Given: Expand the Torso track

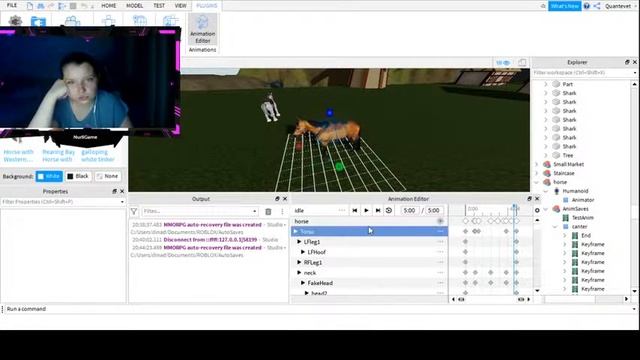Looking at the screenshot, I should click(x=296, y=231).
